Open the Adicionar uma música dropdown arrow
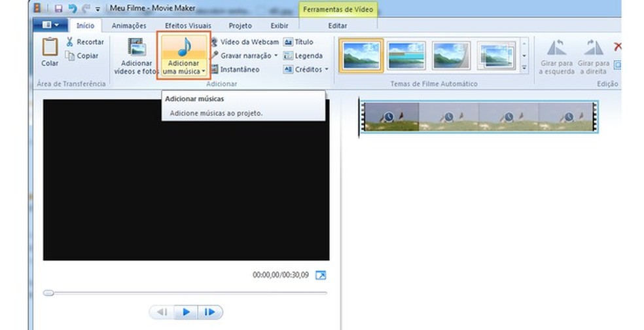The image size is (644, 330). pyautogui.click(x=204, y=72)
